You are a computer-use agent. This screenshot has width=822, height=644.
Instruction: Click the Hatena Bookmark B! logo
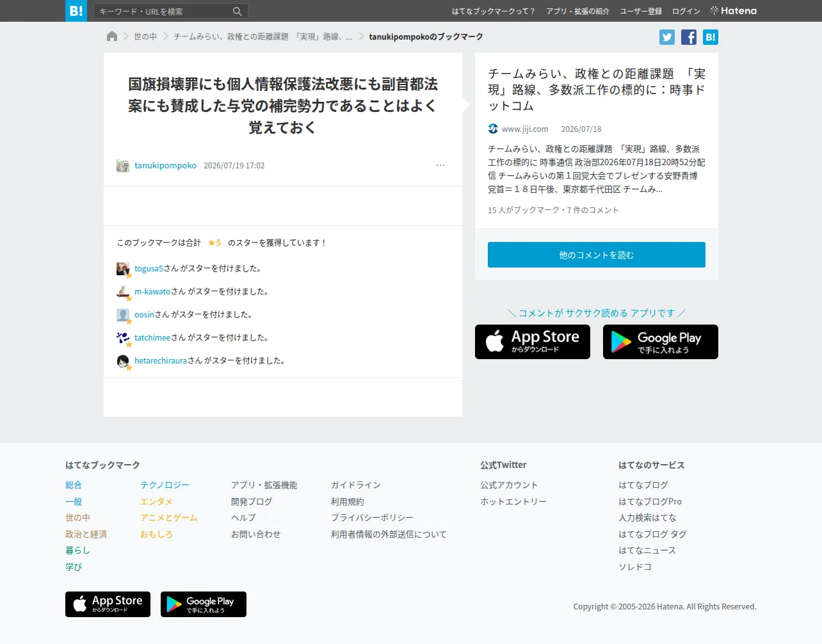pyautogui.click(x=76, y=11)
